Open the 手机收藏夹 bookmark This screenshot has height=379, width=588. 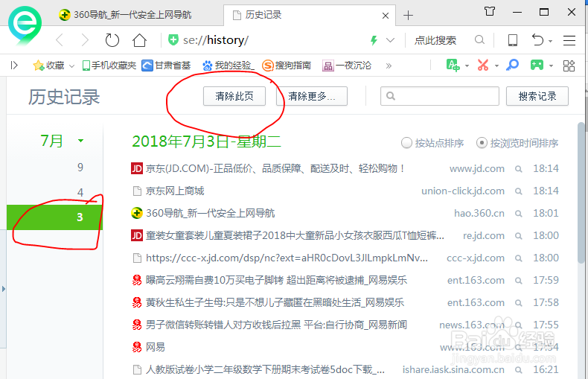[109, 66]
